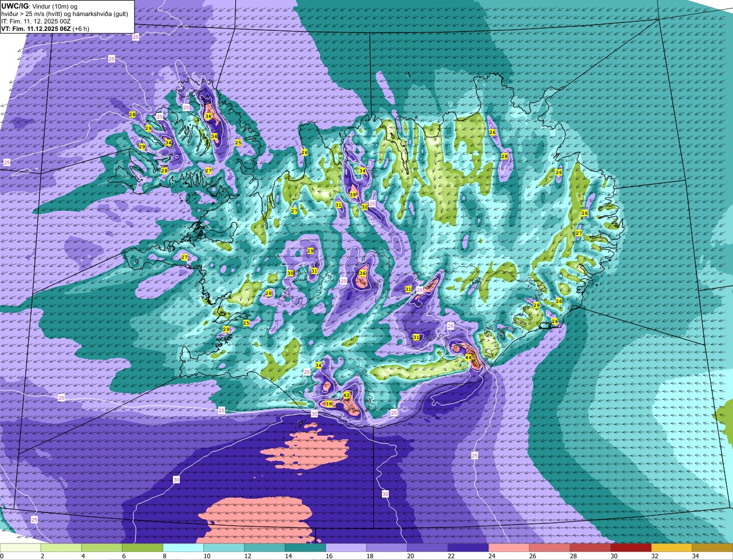This screenshot has height=560, width=733.
Task: Select the dark red 30–32 m/s legend swatch
Action: click(x=630, y=547)
